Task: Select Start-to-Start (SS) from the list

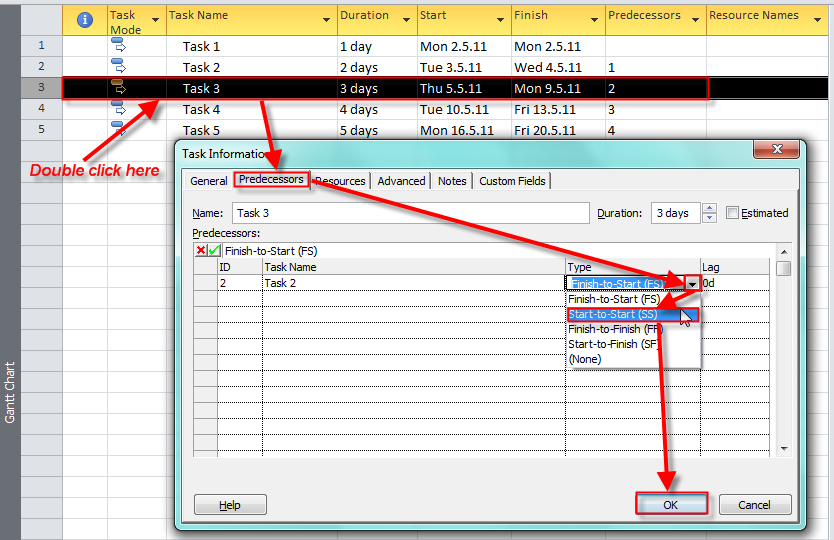Action: click(612, 314)
